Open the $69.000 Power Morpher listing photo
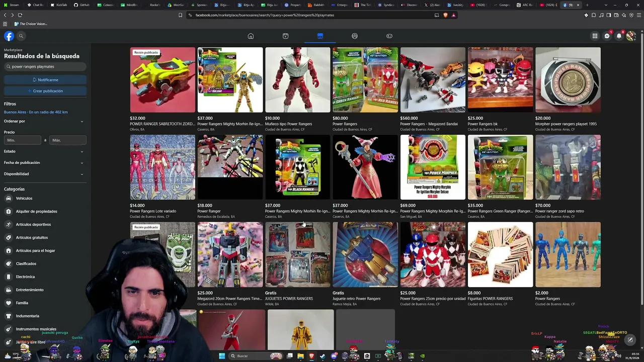The height and width of the screenshot is (362, 644). coord(433,167)
